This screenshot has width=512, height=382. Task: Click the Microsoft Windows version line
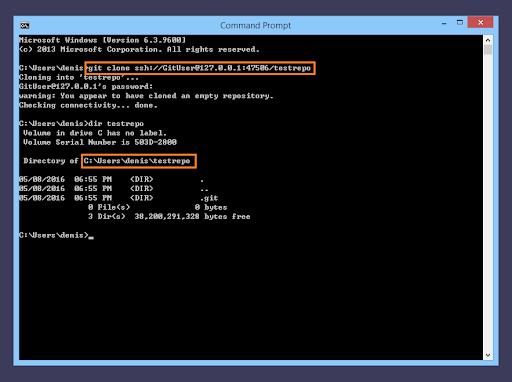click(x=102, y=40)
